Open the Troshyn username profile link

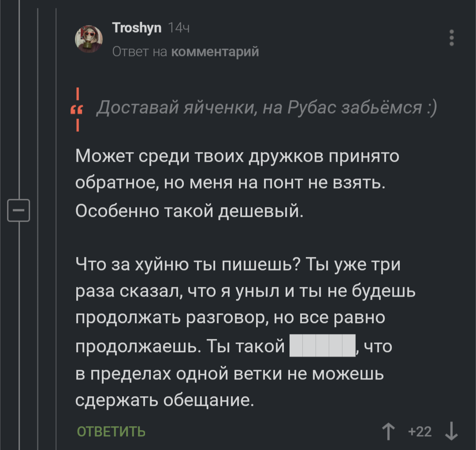138,29
